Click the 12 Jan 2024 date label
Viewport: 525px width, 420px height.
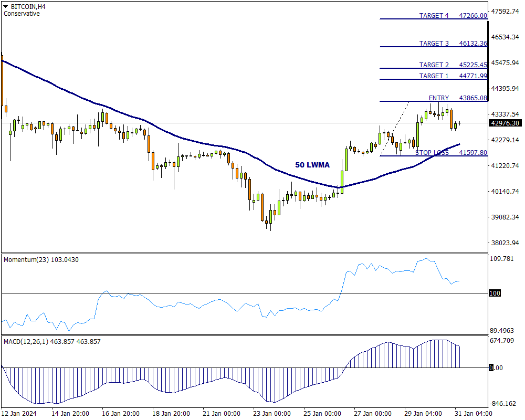point(19,413)
